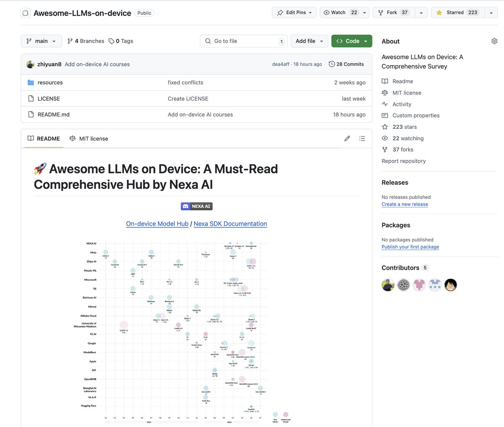This screenshot has width=504, height=427.
Task: Open the commit hash dea4aff
Action: 281,64
